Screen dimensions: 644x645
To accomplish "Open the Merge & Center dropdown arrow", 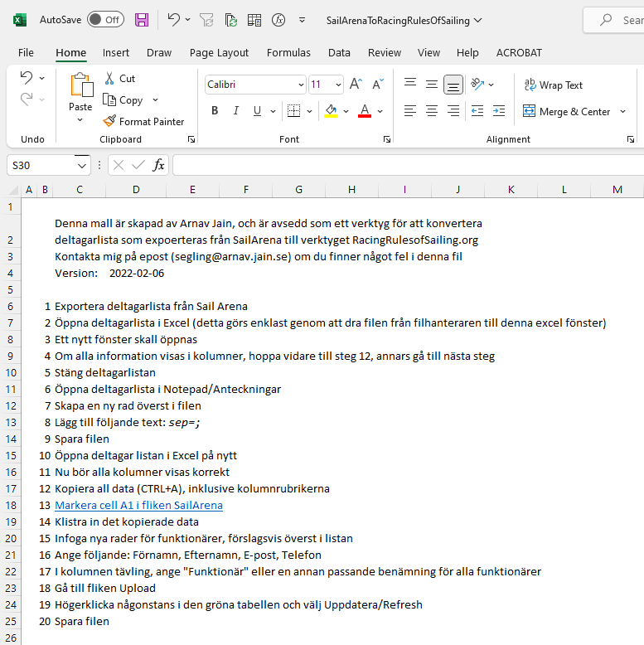I will pos(623,111).
